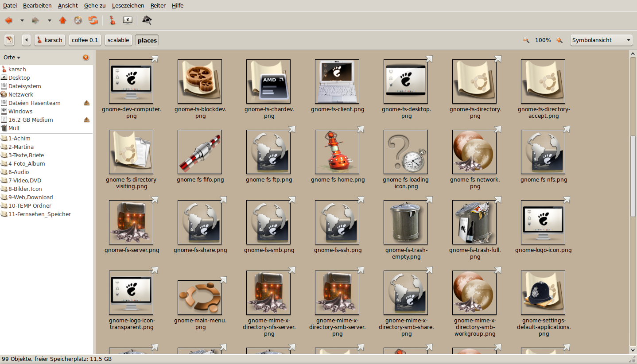Click the scrollbar's down arrow
Image resolution: width=637 pixels, height=364 pixels.
[x=633, y=351]
